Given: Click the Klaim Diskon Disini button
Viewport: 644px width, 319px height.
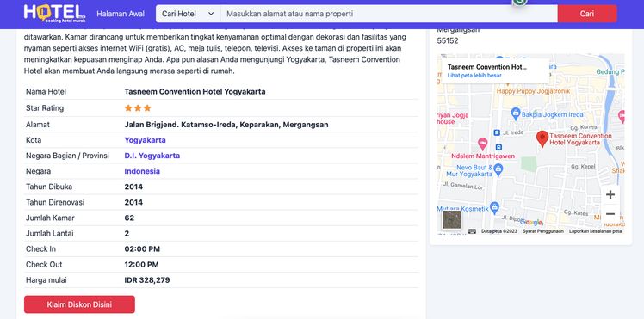Looking at the screenshot, I should [x=79, y=304].
